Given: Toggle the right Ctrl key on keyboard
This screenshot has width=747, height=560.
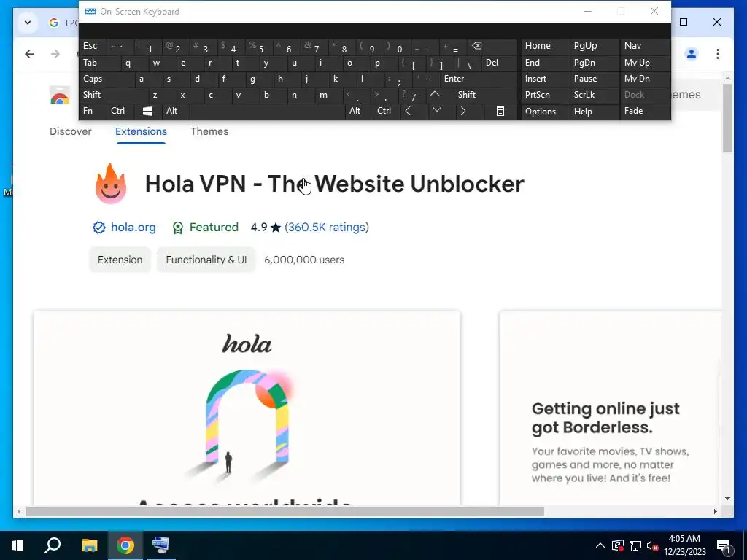Looking at the screenshot, I should coord(387,112).
